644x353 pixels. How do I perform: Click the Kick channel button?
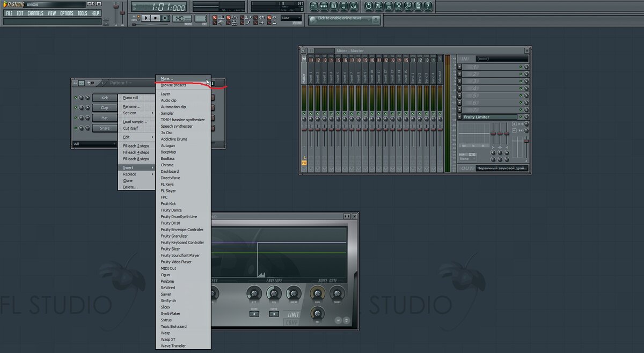105,98
